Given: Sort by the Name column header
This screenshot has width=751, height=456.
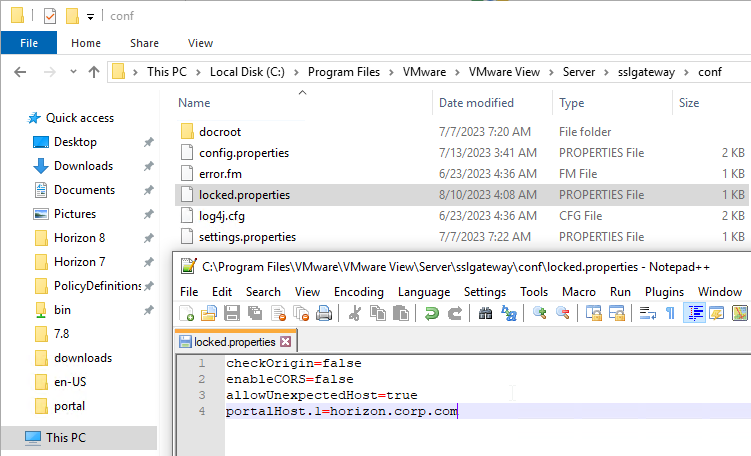Looking at the screenshot, I should point(194,103).
